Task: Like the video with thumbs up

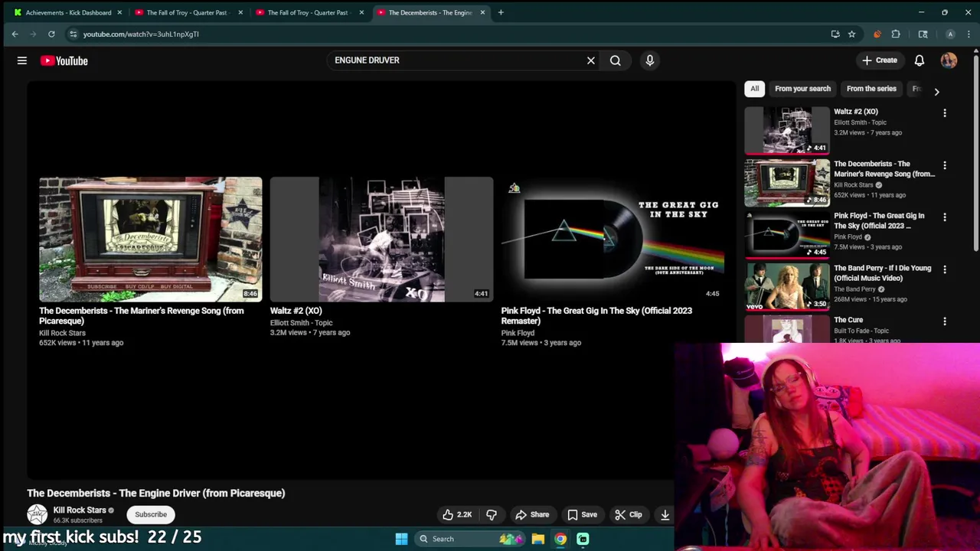Action: click(457, 514)
